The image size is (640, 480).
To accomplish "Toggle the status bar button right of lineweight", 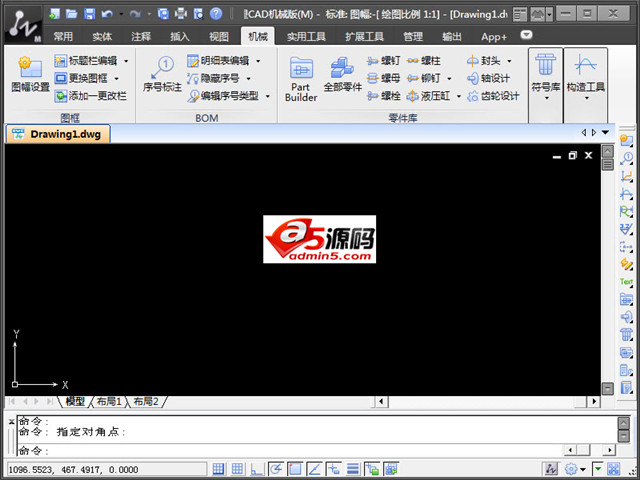I will click(372, 469).
